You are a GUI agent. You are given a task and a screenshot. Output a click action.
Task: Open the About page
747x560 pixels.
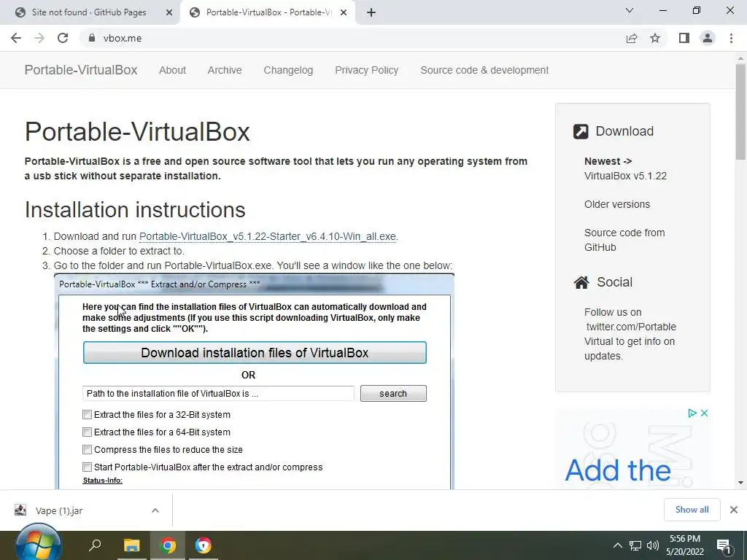[172, 70]
